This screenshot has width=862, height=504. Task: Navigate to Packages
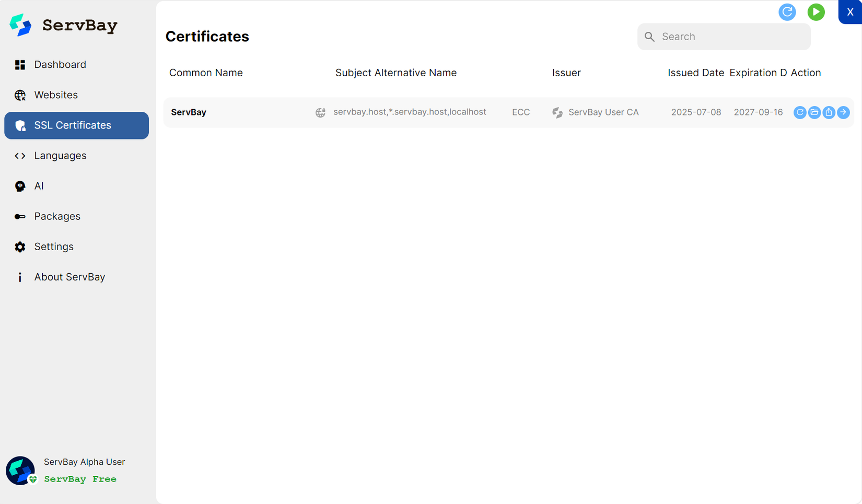pos(57,216)
